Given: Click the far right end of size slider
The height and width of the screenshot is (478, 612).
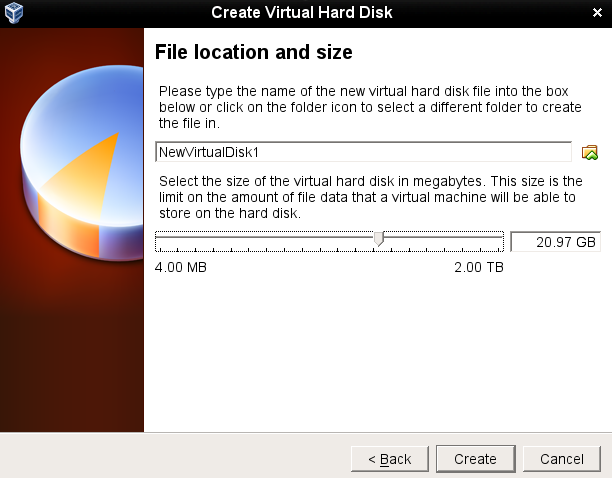Looking at the screenshot, I should point(501,238).
